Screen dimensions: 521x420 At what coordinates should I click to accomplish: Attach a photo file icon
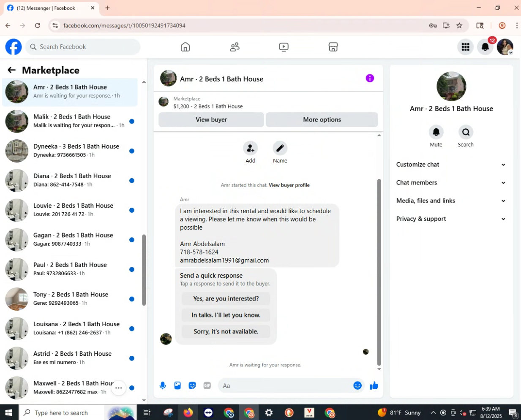[x=177, y=385]
